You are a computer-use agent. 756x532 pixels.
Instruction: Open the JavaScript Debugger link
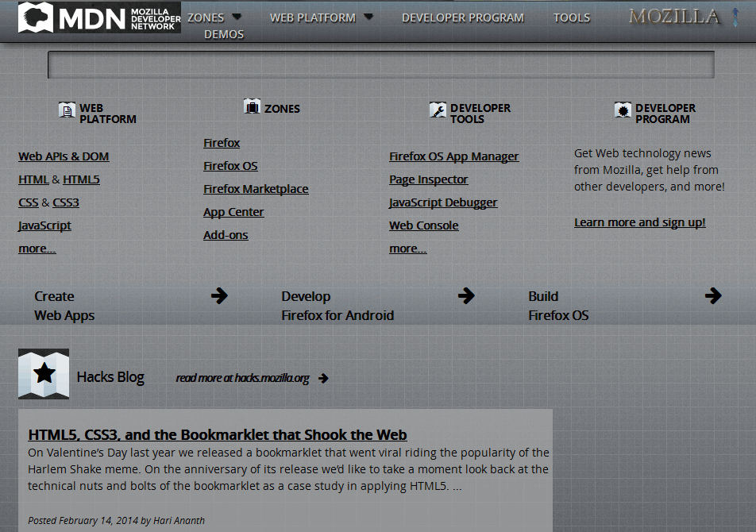click(443, 202)
